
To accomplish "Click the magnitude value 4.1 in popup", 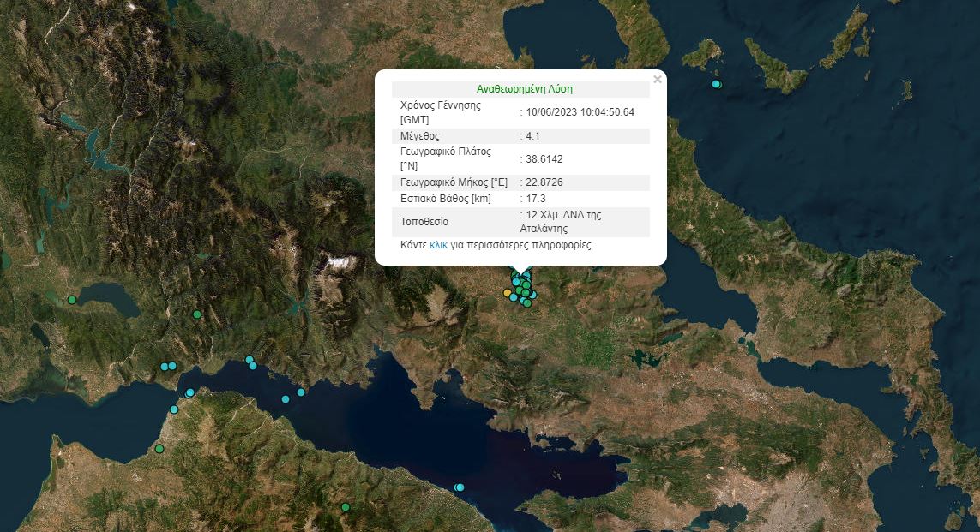I will click(533, 136).
